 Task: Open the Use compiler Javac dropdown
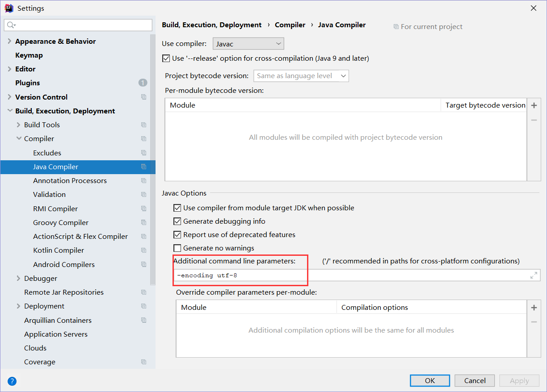248,44
